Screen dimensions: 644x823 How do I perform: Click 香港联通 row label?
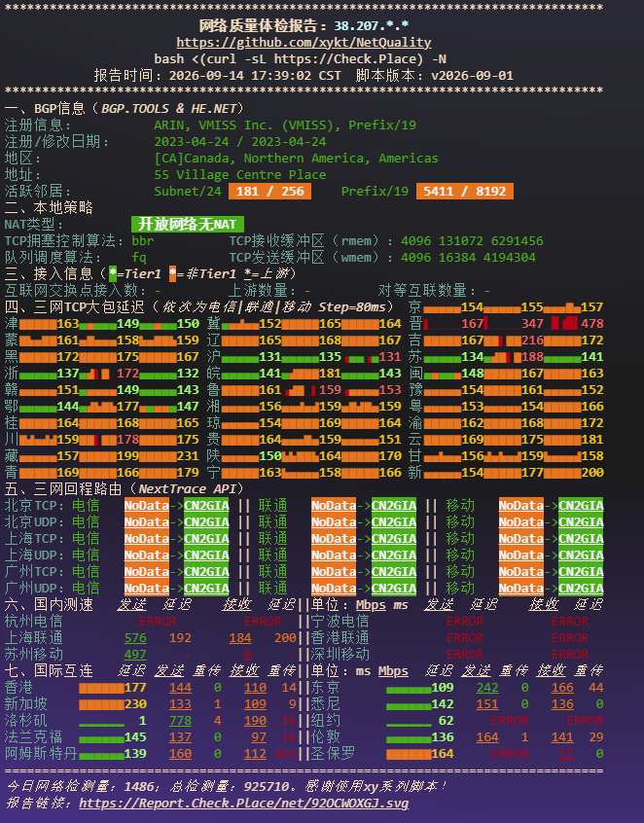click(x=340, y=638)
